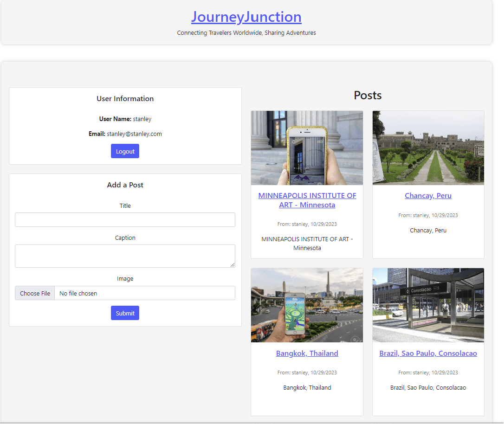Click the 'User Information' heading
Image resolution: width=504 pixels, height=424 pixels.
(125, 98)
